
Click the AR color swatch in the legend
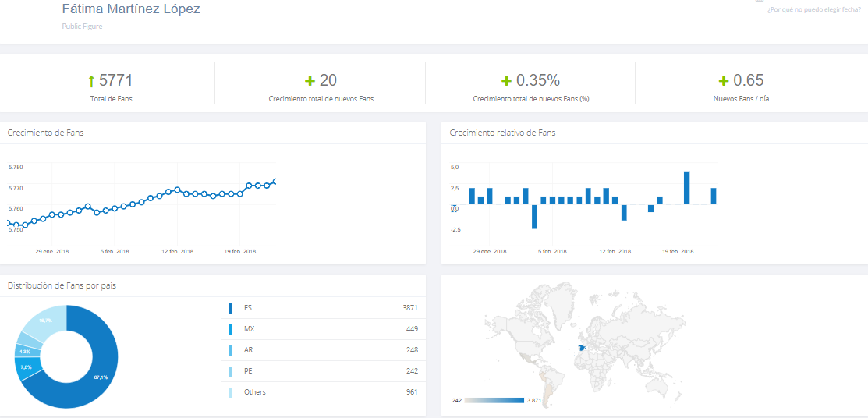click(x=230, y=350)
